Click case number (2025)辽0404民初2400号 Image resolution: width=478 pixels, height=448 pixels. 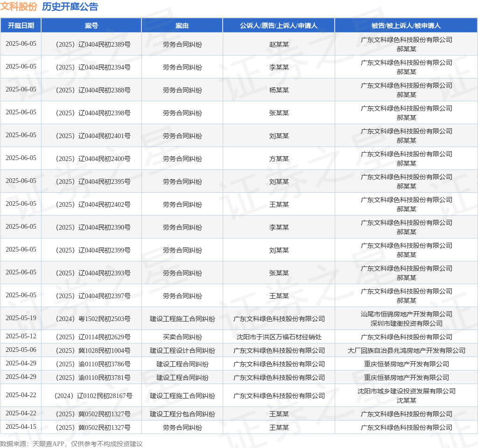pos(93,159)
